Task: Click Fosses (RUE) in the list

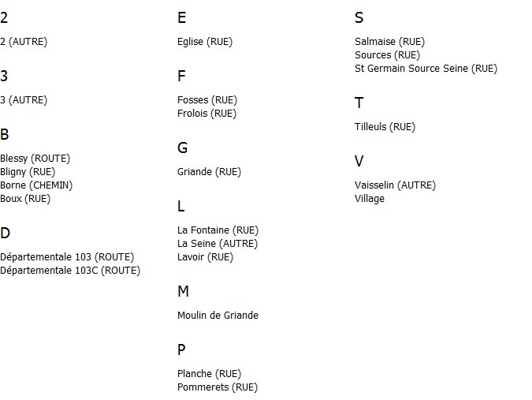Action: pyautogui.click(x=207, y=100)
